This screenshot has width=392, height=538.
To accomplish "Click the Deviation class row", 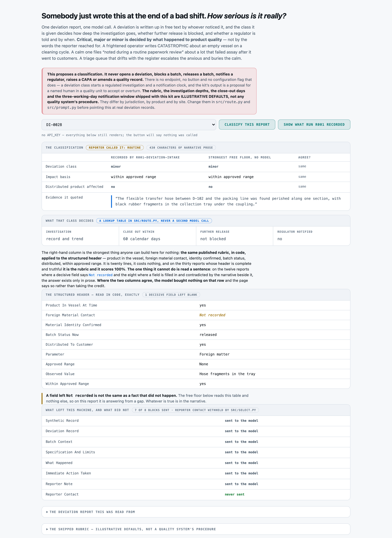I will [196, 167].
